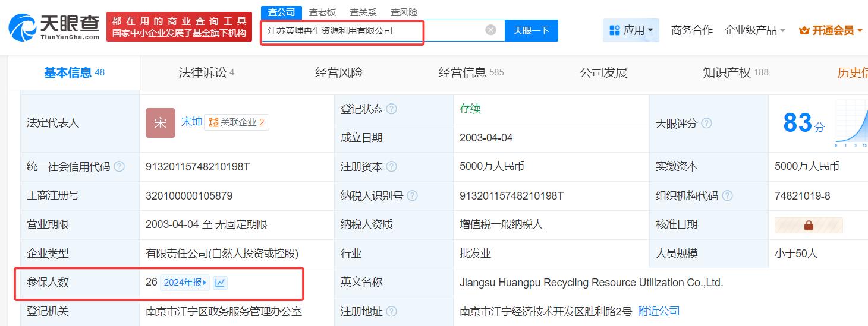Switch to the 经营风险 tab
Image resolution: width=868 pixels, height=326 pixels.
point(339,72)
